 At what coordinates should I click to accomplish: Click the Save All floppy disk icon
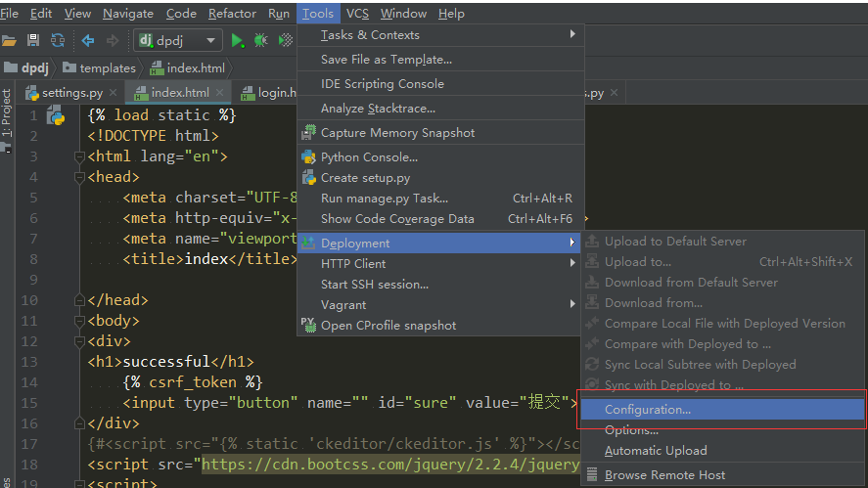click(x=33, y=40)
